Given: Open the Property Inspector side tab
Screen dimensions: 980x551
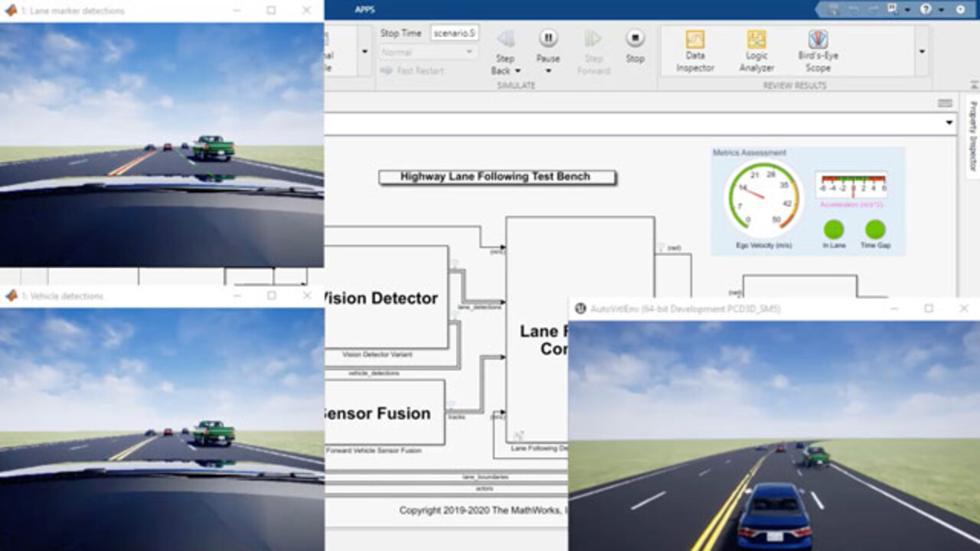Looking at the screenshot, I should [x=973, y=136].
